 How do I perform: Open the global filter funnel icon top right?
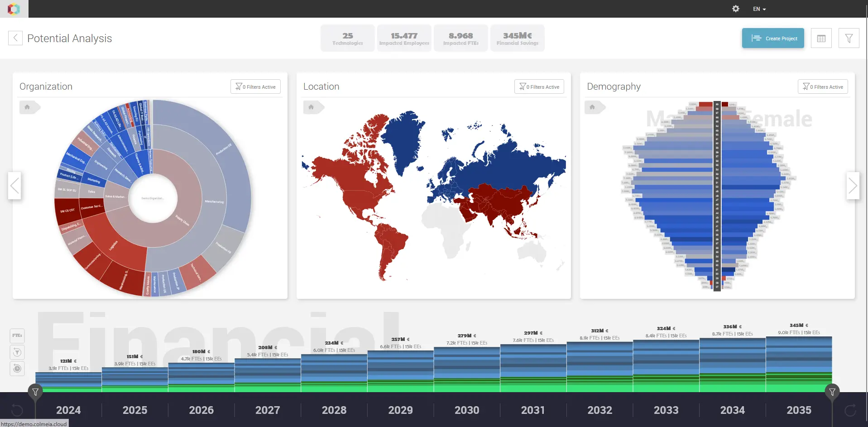[x=849, y=38]
